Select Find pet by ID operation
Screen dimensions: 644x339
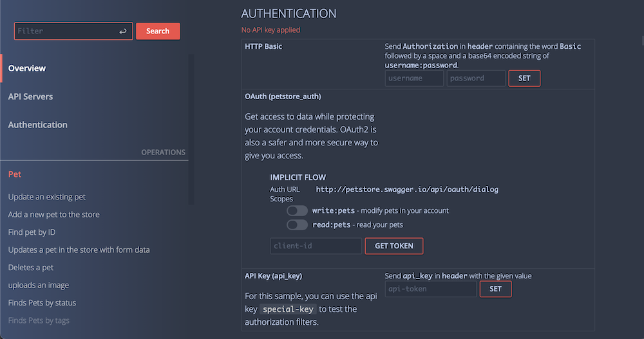(x=32, y=232)
